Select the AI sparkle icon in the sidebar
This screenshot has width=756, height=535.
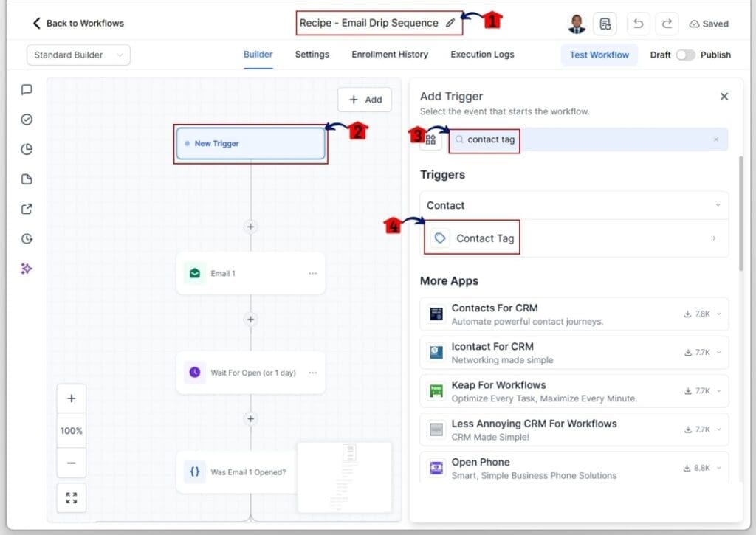[27, 269]
